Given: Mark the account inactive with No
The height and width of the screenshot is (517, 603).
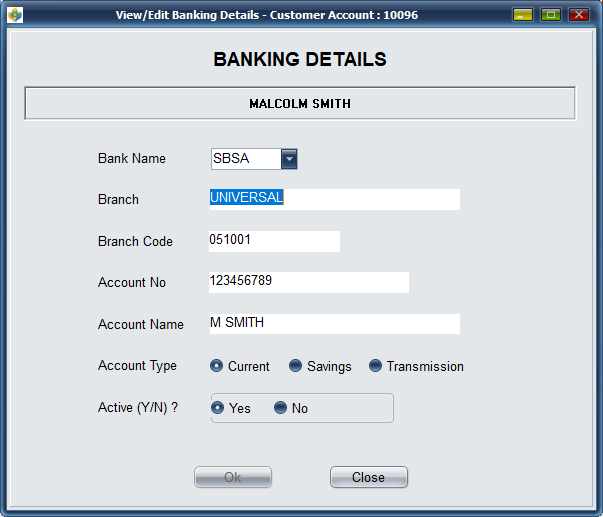Looking at the screenshot, I should (280, 408).
